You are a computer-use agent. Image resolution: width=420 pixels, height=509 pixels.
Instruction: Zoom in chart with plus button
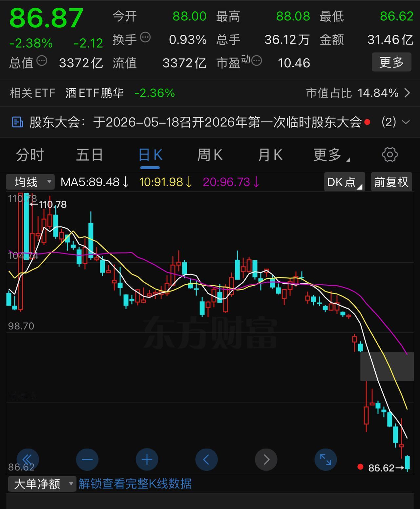click(147, 459)
